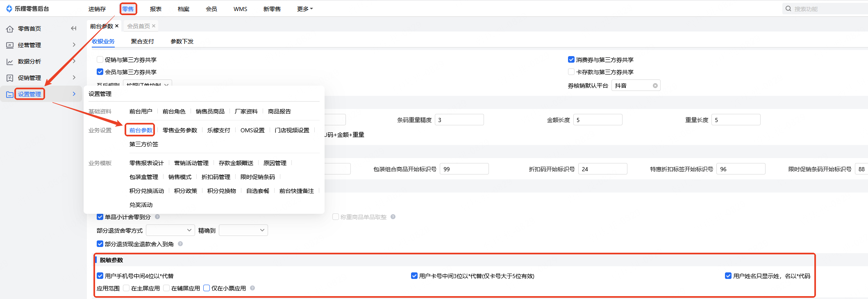Open 零售业务参数 link
Image resolution: width=868 pixels, height=299 pixels.
coord(180,130)
